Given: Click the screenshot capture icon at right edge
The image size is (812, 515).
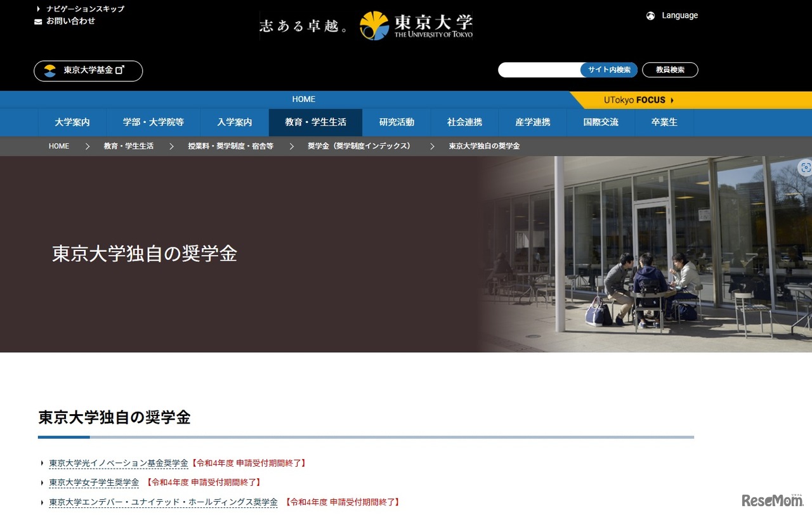Looking at the screenshot, I should [x=806, y=167].
